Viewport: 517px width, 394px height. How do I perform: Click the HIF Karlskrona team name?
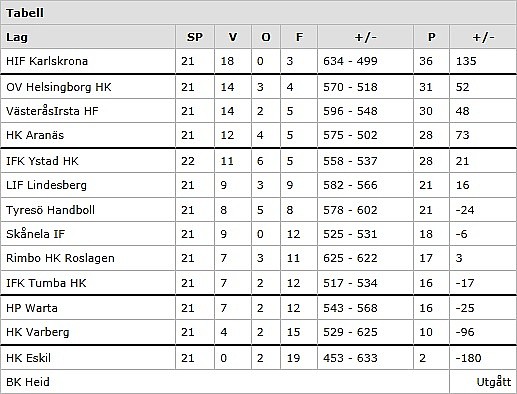click(47, 61)
